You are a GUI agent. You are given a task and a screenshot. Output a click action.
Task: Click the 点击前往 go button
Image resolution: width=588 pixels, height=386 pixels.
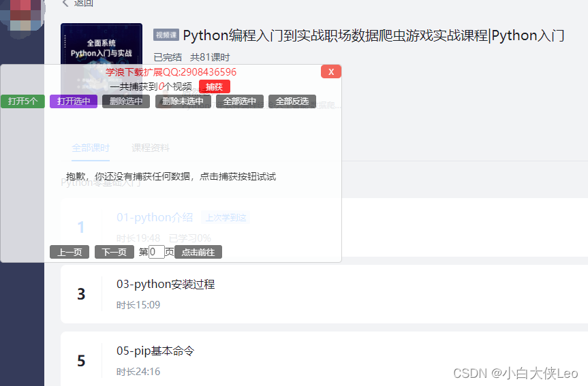(x=198, y=252)
